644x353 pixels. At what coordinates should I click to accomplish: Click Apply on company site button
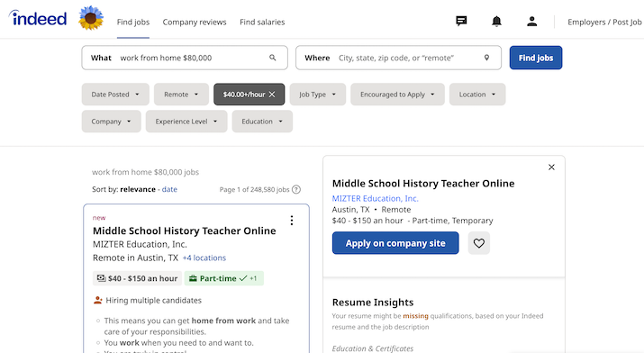[395, 243]
